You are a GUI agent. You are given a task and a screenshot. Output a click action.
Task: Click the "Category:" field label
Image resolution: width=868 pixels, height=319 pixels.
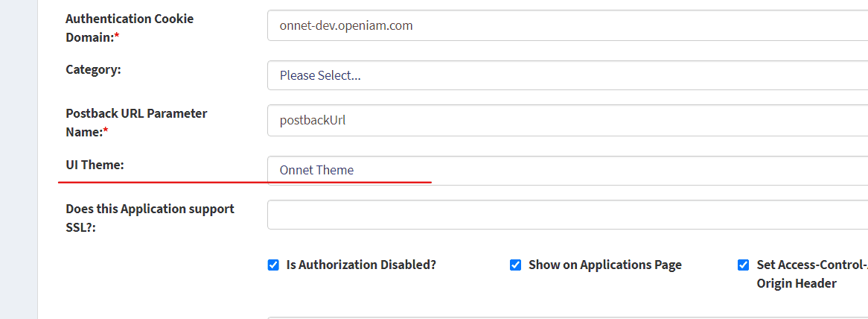coord(93,69)
